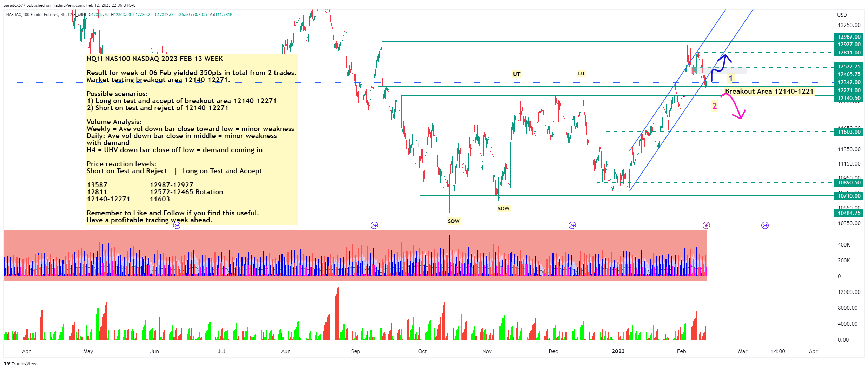Select the 11603.00 price level label
This screenshot has height=370, width=868.
point(848,132)
